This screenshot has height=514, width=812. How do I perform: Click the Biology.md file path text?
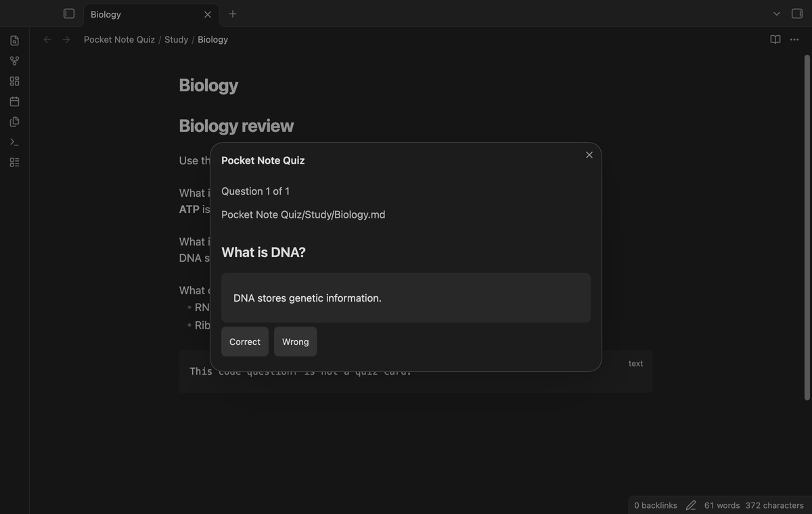click(x=303, y=214)
